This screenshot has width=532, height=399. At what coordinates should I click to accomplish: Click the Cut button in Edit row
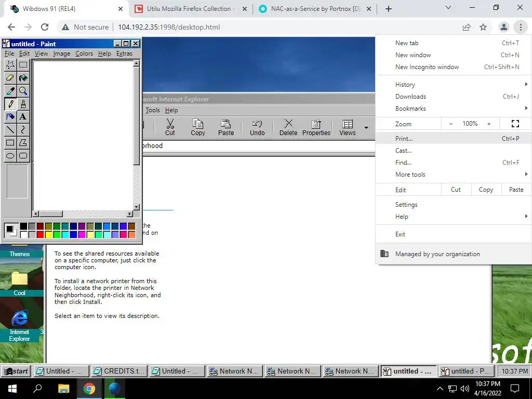point(456,190)
